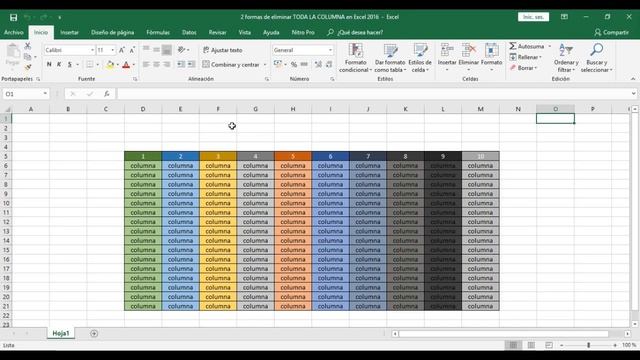Open the font color dropdown arrow
Screen dimensions: 640x360
click(133, 65)
